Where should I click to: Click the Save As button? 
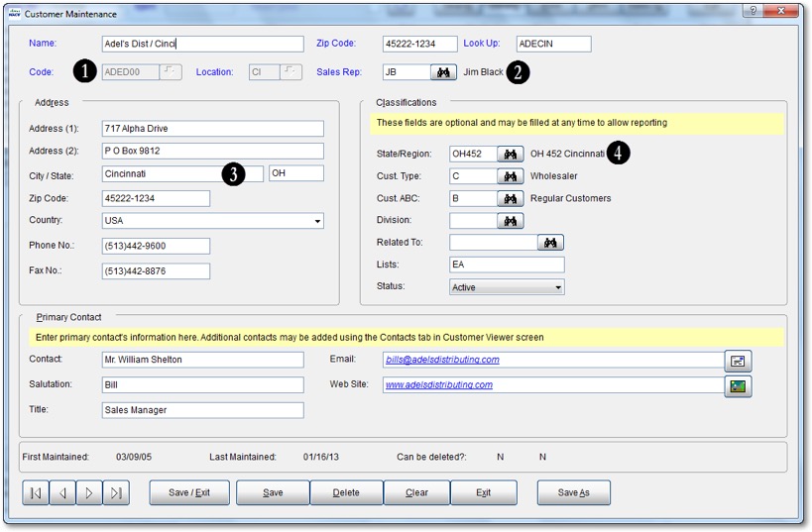point(574,492)
